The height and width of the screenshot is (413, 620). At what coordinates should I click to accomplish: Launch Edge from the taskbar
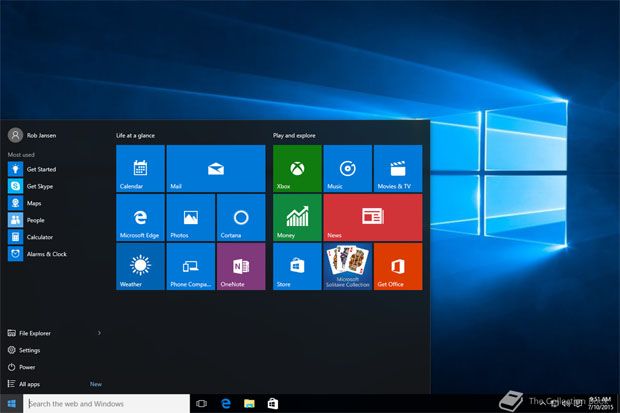(226, 404)
